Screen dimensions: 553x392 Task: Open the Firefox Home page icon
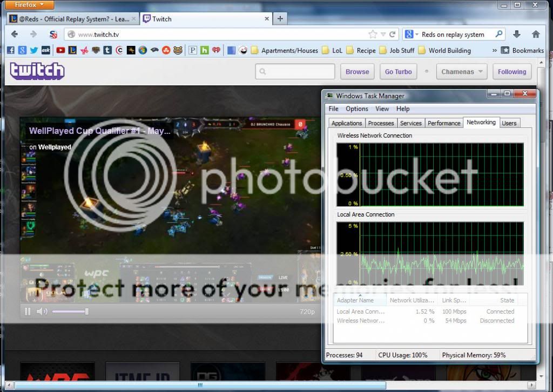pyautogui.click(x=536, y=35)
